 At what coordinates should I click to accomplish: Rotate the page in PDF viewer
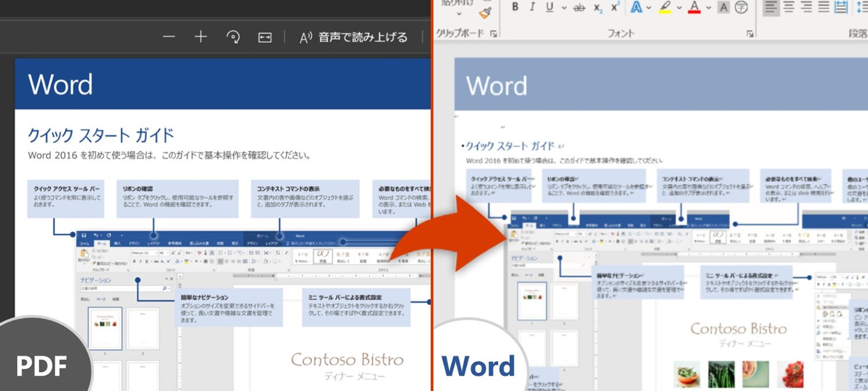233,37
